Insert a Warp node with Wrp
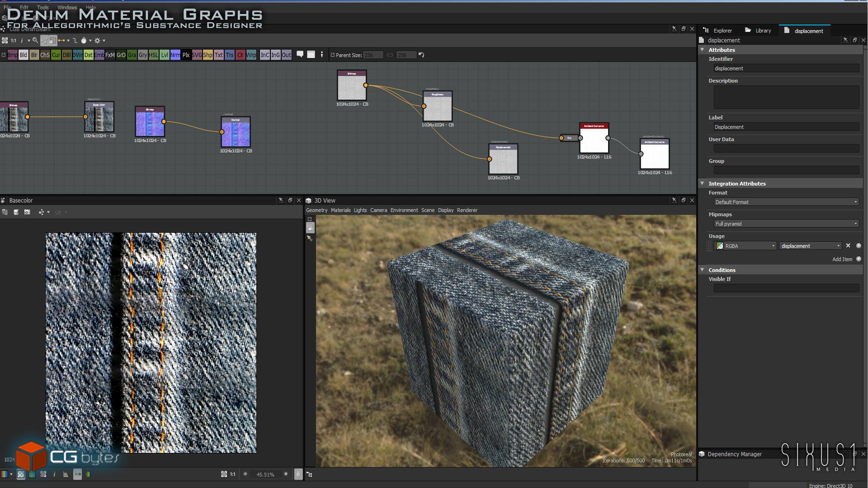The image size is (868, 488). [251, 55]
